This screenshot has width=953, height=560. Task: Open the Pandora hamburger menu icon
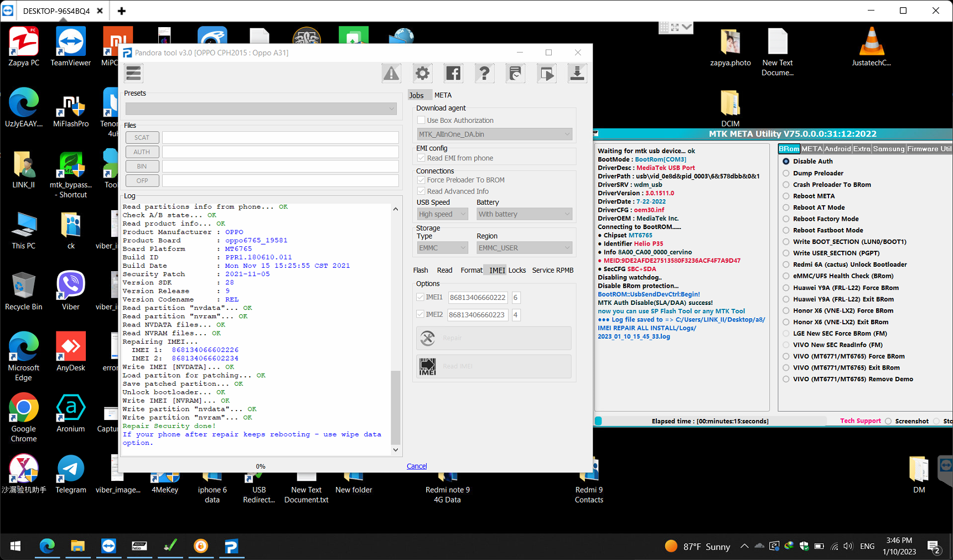pos(133,73)
